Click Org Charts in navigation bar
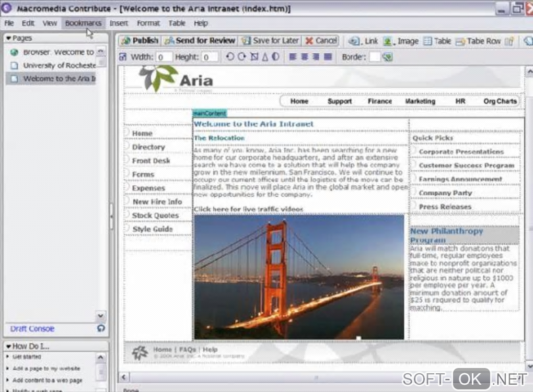 (x=500, y=101)
